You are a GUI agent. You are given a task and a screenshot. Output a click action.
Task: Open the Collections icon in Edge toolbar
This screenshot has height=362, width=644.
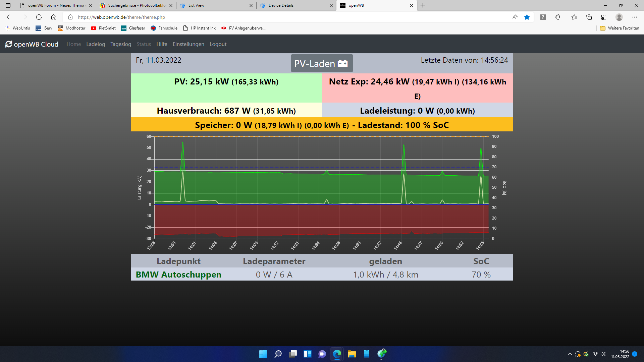tap(589, 17)
